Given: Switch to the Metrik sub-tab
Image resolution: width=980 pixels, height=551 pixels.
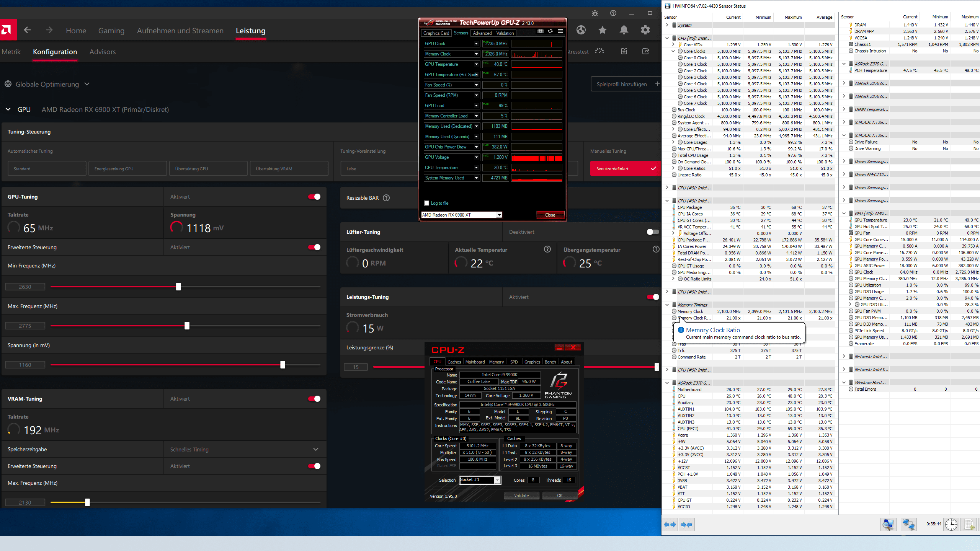Looking at the screenshot, I should (11, 52).
